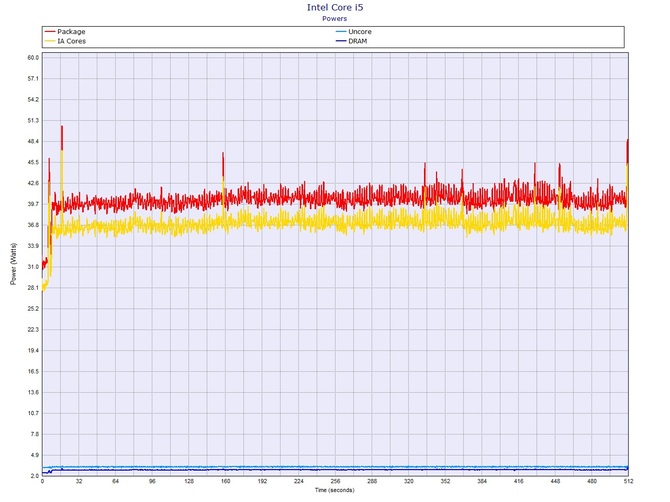
Task: Click the 19.4 y-axis value
Action: click(x=33, y=351)
